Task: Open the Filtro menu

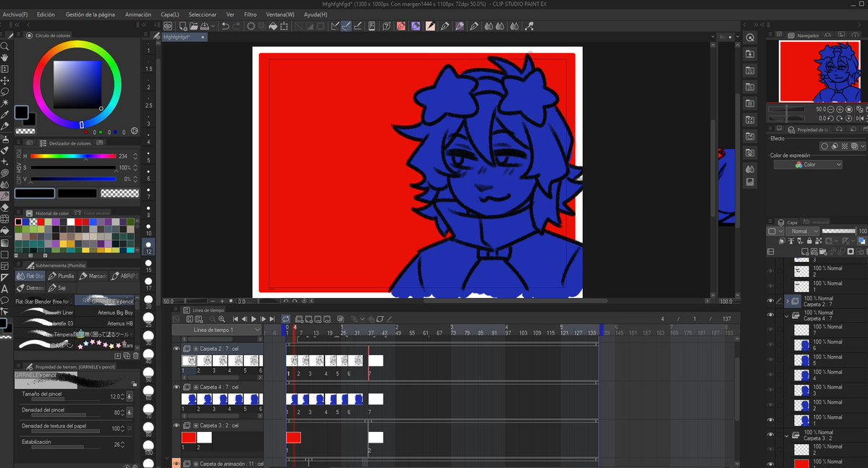Action: (250, 14)
